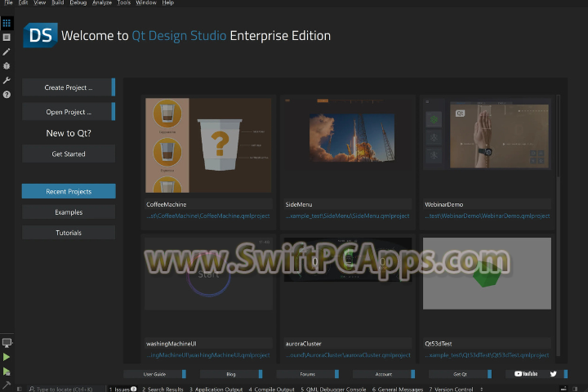
Task: Click the Qt53dTest.qmlproject path link
Action: click(x=487, y=355)
